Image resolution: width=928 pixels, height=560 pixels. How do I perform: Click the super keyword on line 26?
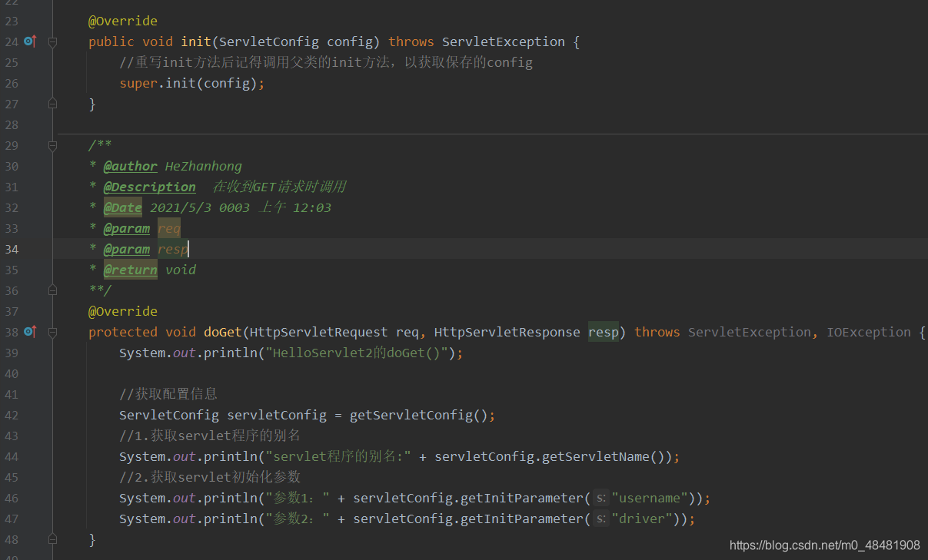[138, 83]
